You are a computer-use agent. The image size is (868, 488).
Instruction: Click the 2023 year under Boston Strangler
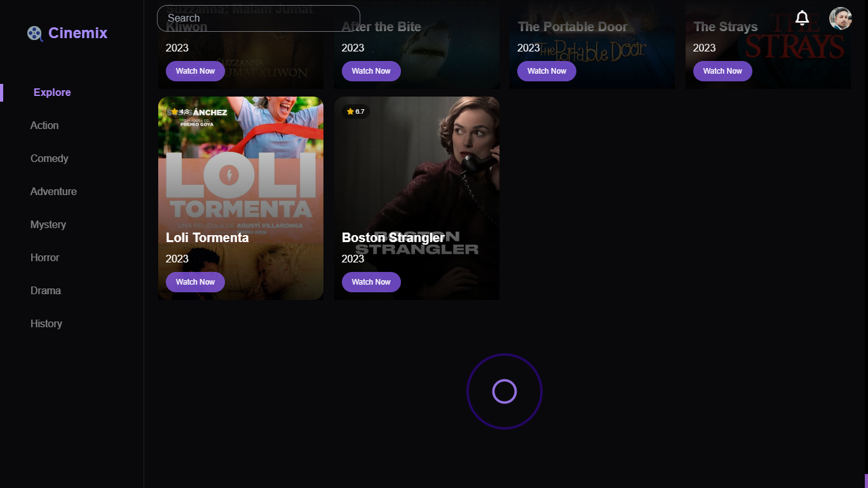pyautogui.click(x=353, y=259)
